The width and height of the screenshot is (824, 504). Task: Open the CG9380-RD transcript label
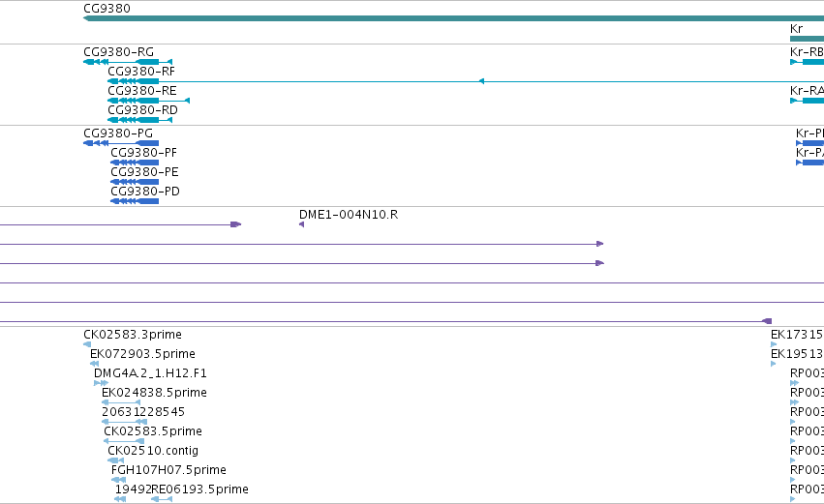(142, 110)
